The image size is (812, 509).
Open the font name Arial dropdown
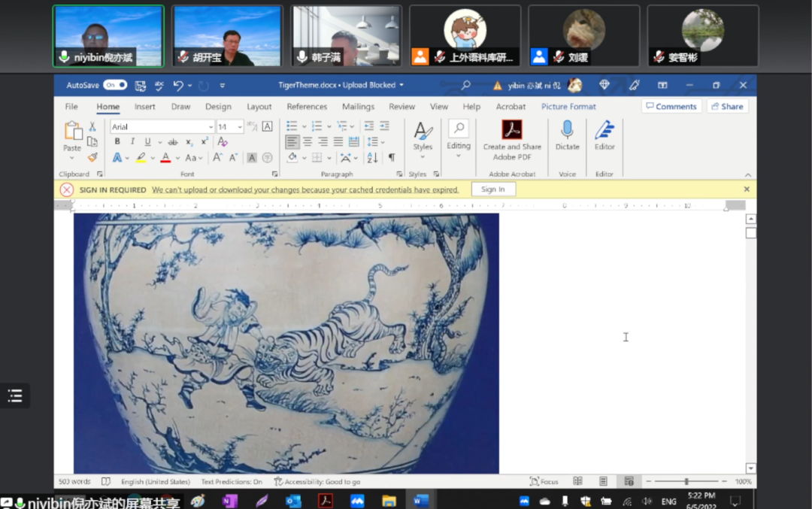[211, 127]
